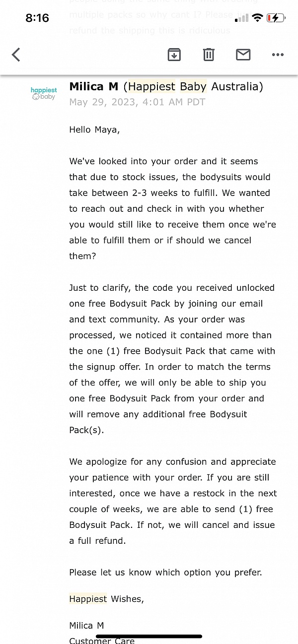Tap the highlighted Happiest Wishes word

(88, 599)
